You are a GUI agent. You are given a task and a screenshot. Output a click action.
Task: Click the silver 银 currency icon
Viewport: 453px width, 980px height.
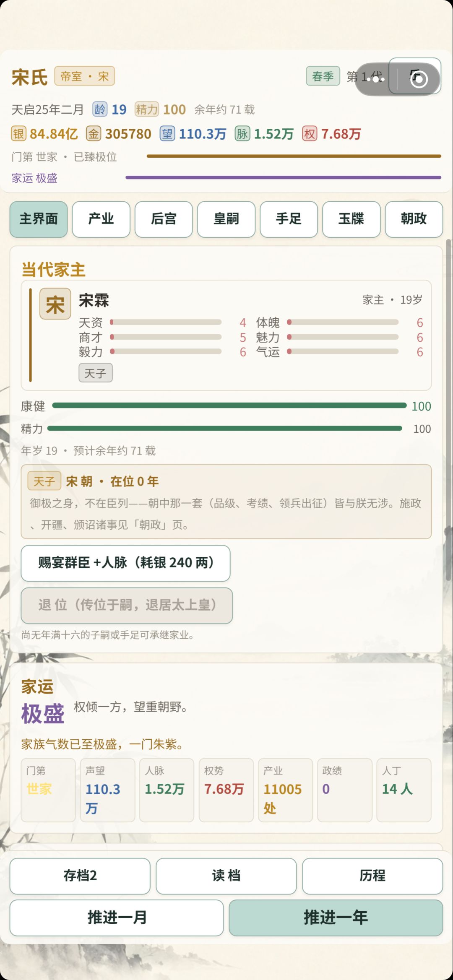click(x=18, y=134)
